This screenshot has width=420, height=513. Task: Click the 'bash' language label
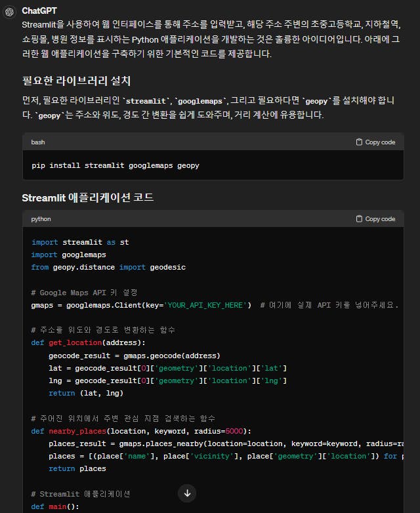38,142
